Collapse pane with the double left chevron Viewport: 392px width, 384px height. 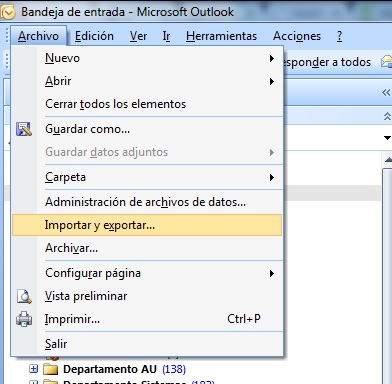(x=386, y=93)
